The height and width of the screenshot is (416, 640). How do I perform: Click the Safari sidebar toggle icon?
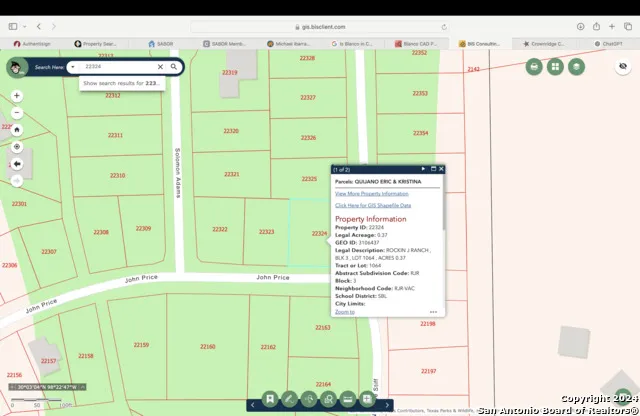[13, 27]
